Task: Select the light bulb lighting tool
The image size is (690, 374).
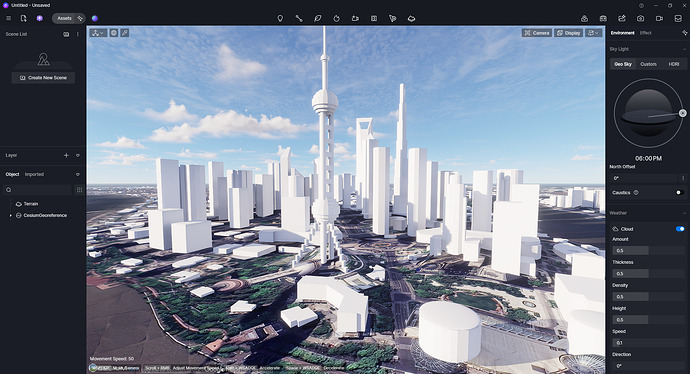Action: (280, 18)
